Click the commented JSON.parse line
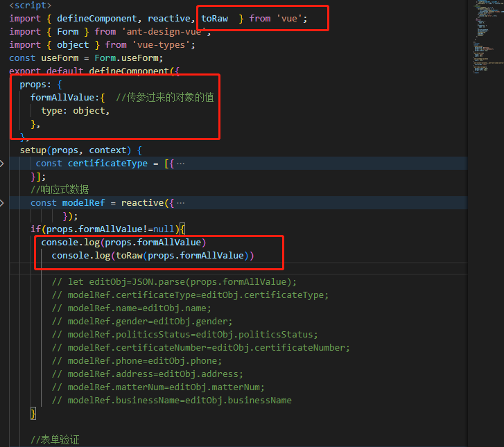The height and width of the screenshot is (447, 504). pos(173,282)
